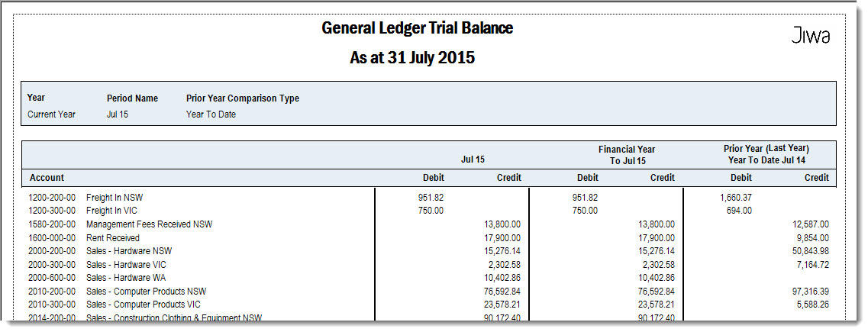Click the Financial Year To Jul 15 header
This screenshot has width=868, height=332.
627,155
